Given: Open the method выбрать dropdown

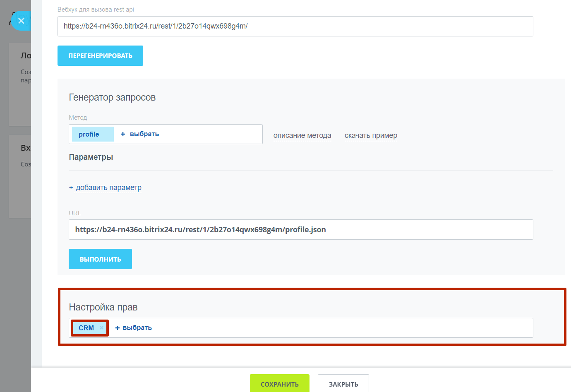Looking at the screenshot, I should [144, 134].
